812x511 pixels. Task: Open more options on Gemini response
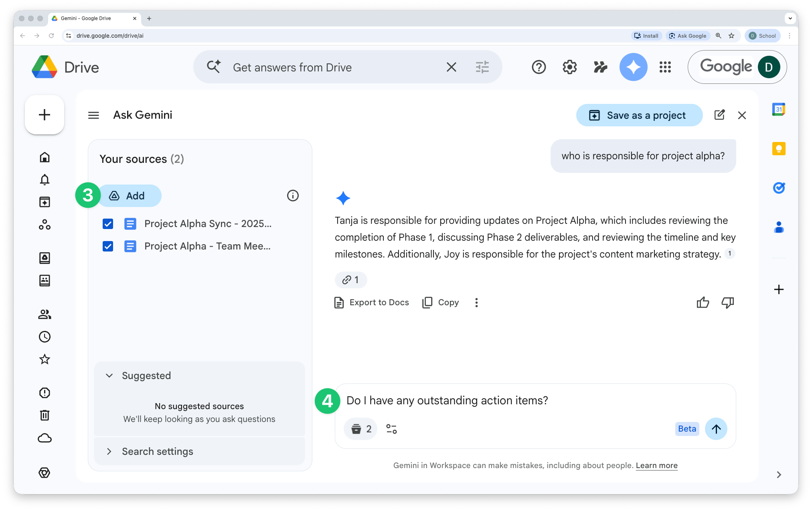click(x=476, y=302)
